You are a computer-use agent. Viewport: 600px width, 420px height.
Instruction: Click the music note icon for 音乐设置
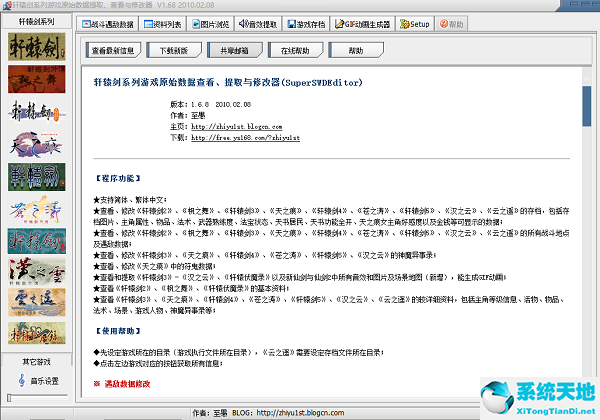pyautogui.click(x=22, y=381)
